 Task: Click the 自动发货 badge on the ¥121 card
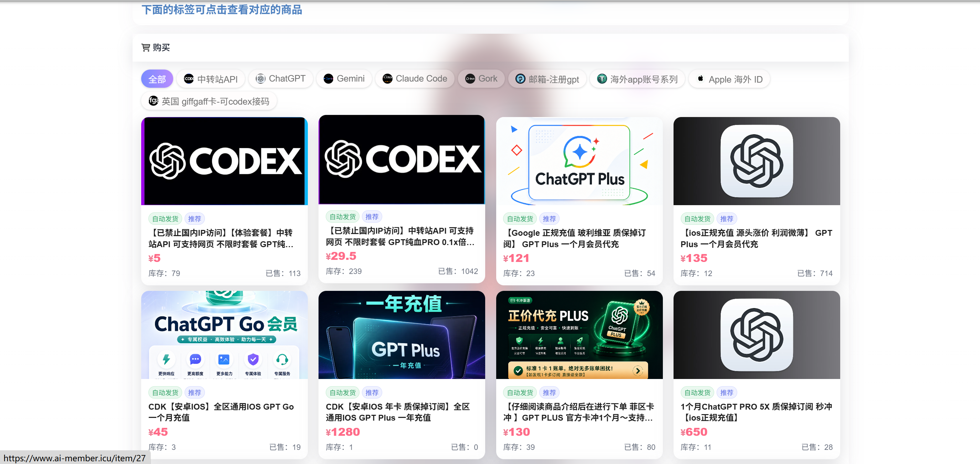point(520,219)
